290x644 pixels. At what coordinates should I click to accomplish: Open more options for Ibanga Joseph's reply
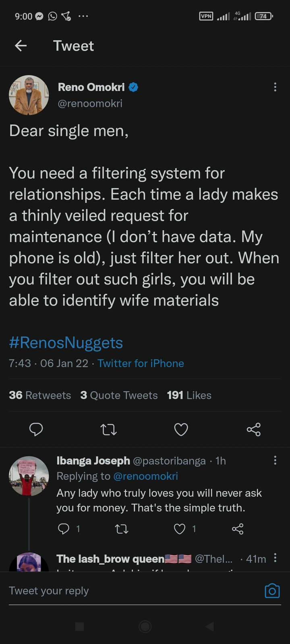coord(275,460)
